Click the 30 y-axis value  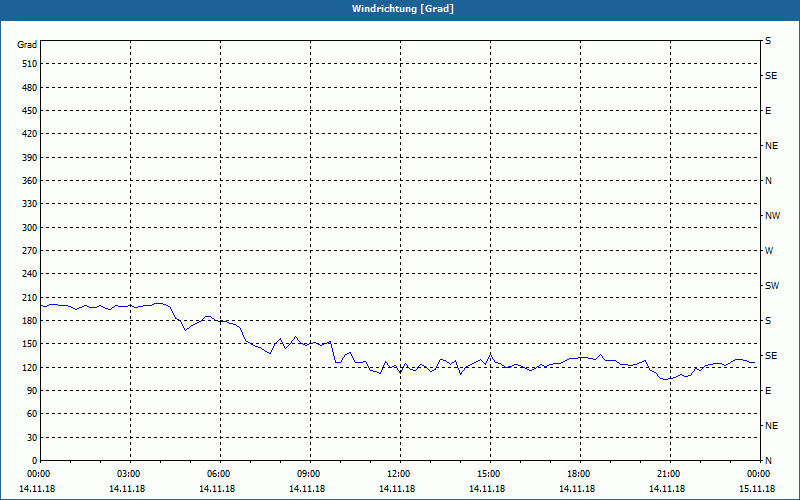coord(32,437)
